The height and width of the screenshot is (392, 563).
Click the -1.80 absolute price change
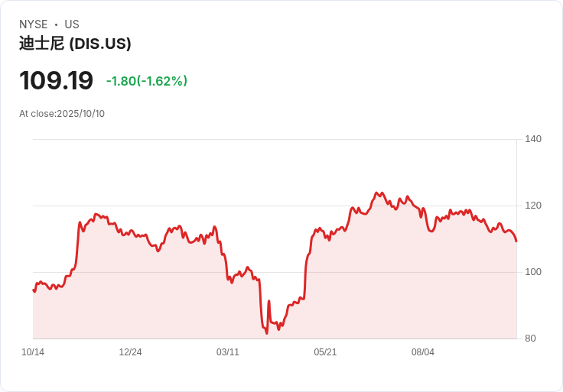tap(121, 81)
